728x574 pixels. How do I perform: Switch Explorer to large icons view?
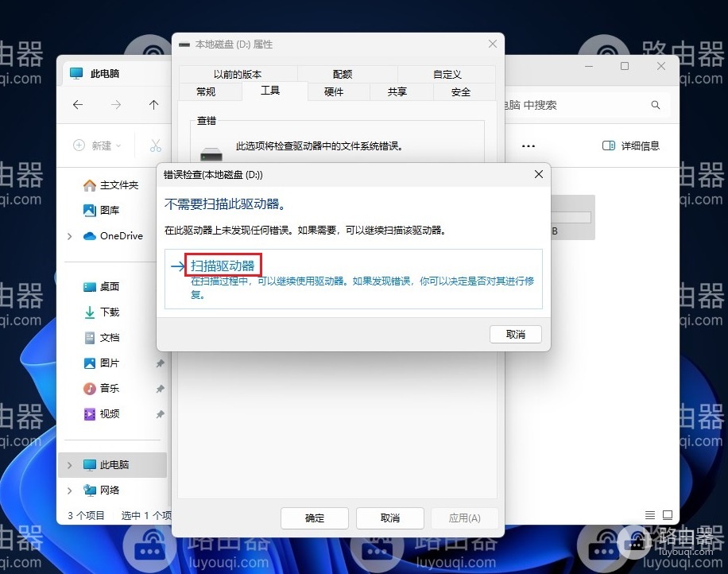pyautogui.click(x=668, y=514)
